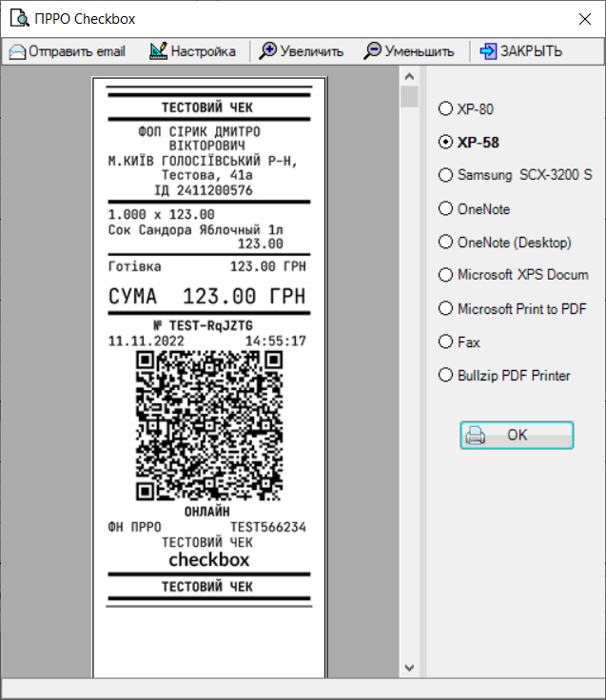
Task: Close the ПРРО Checkbox window
Action: pyautogui.click(x=584, y=19)
